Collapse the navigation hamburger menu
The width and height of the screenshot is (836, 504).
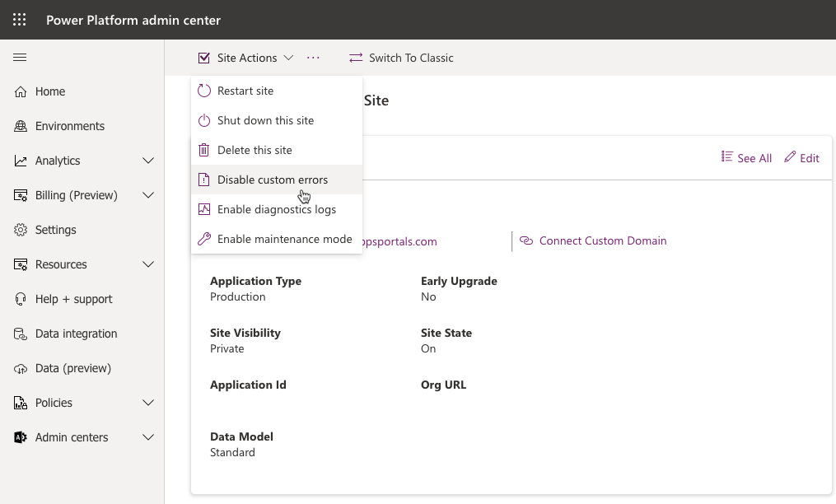20,57
